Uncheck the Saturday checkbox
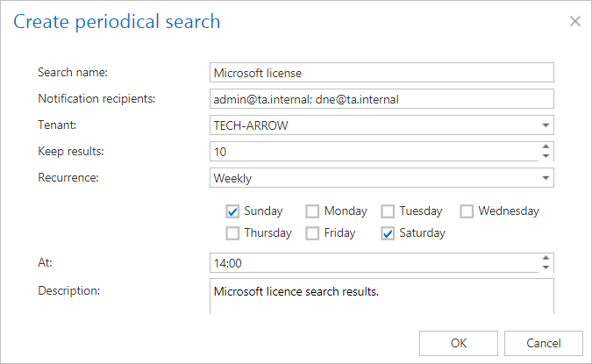Image resolution: width=592 pixels, height=364 pixels. pyautogui.click(x=388, y=233)
